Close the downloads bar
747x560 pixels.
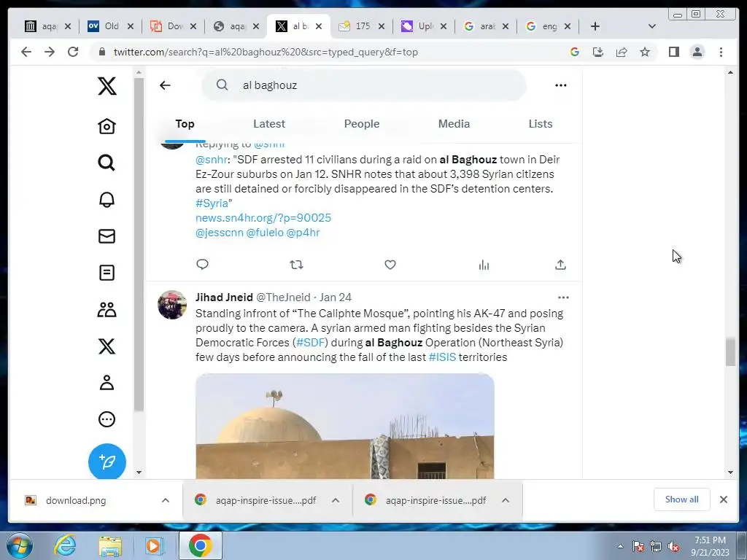pos(723,499)
